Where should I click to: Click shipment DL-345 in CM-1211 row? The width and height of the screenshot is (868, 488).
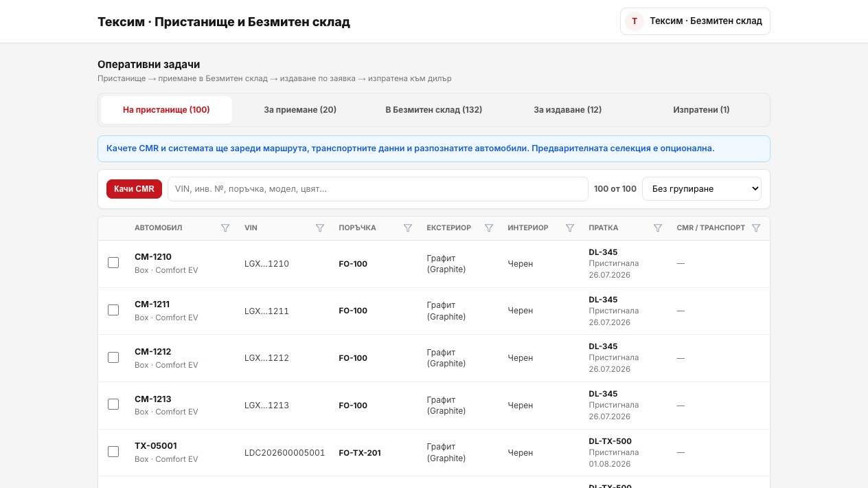click(x=603, y=300)
